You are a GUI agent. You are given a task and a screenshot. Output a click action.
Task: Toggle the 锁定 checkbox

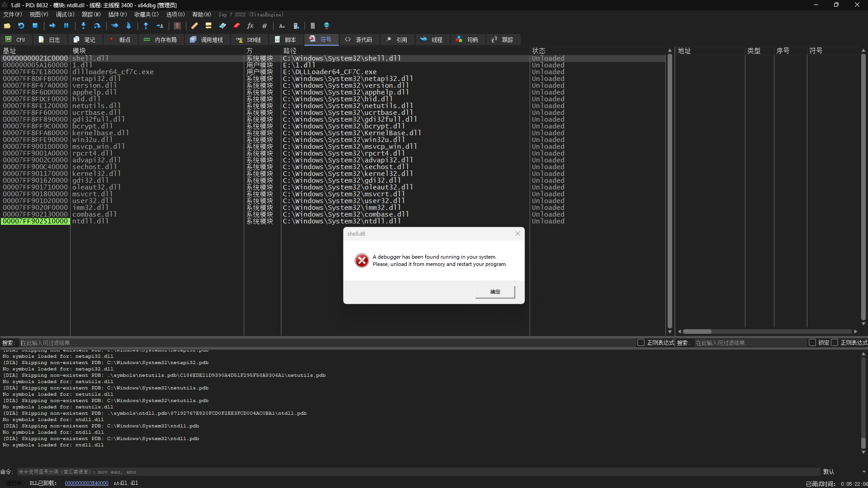812,343
